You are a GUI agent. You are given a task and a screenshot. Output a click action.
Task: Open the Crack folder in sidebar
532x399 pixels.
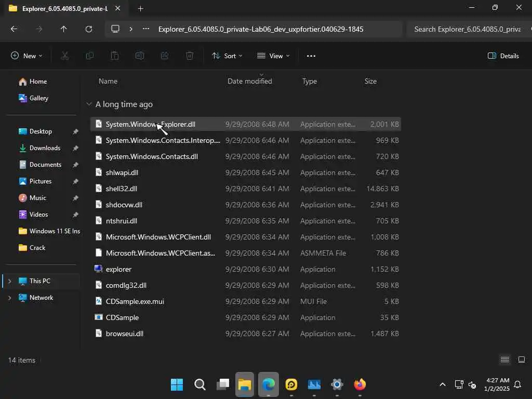37,248
